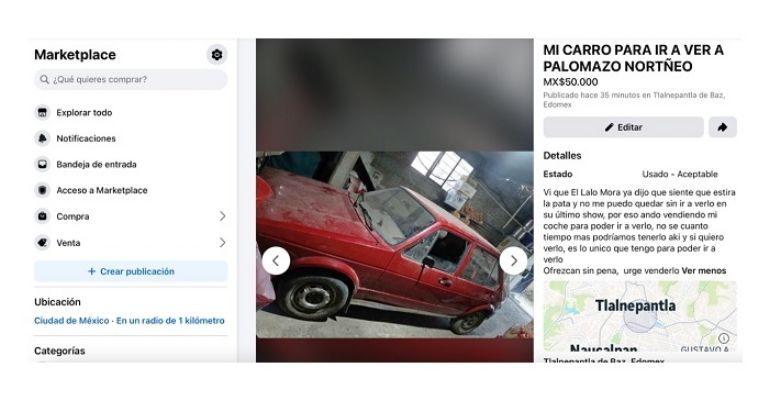Click Crear publicación button
The width and height of the screenshot is (768, 400).
point(131,271)
